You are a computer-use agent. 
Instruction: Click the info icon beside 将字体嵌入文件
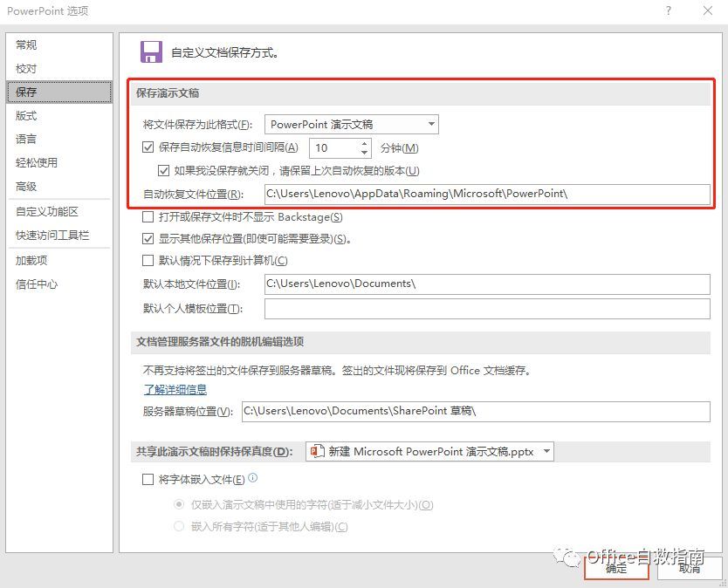click(252, 477)
